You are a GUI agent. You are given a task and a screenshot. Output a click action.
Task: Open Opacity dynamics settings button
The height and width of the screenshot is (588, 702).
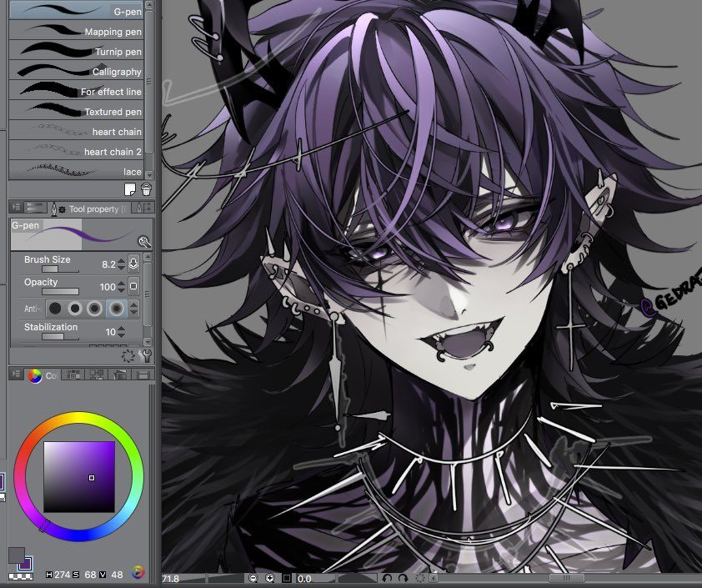[x=133, y=286]
